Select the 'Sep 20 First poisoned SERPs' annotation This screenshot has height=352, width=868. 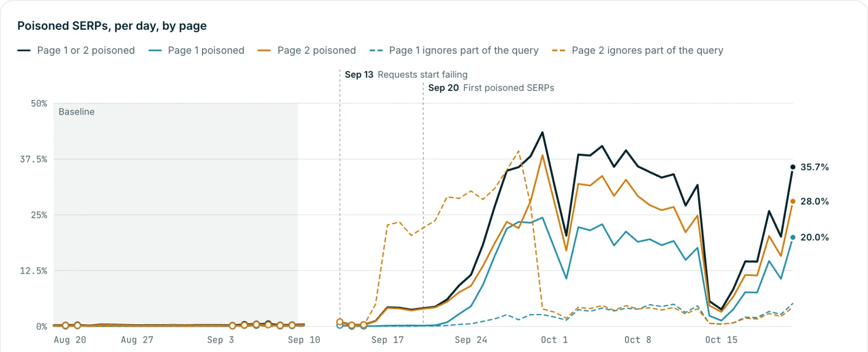coord(491,87)
